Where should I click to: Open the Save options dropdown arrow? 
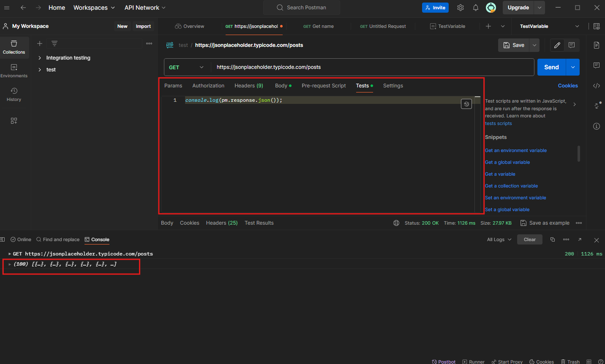tap(534, 45)
